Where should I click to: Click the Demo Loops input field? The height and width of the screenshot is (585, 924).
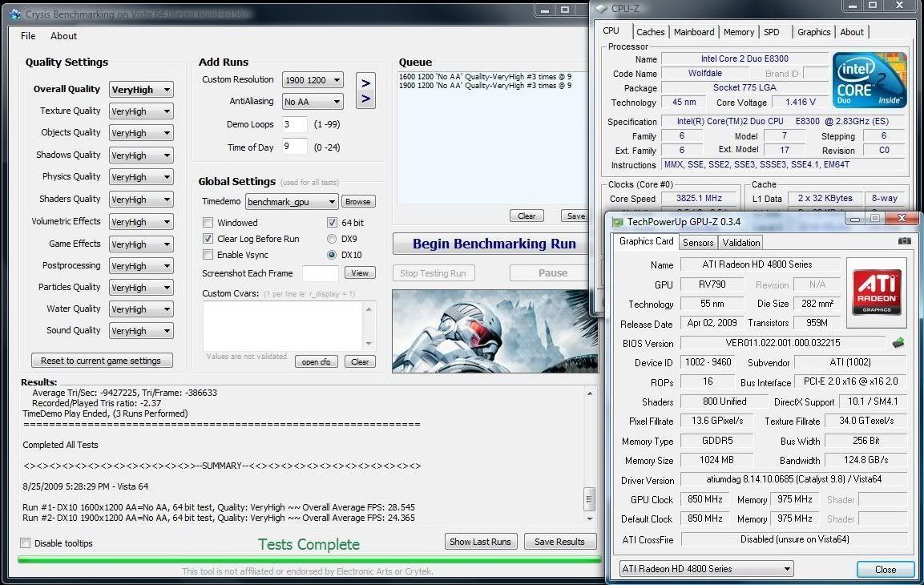[x=295, y=124]
